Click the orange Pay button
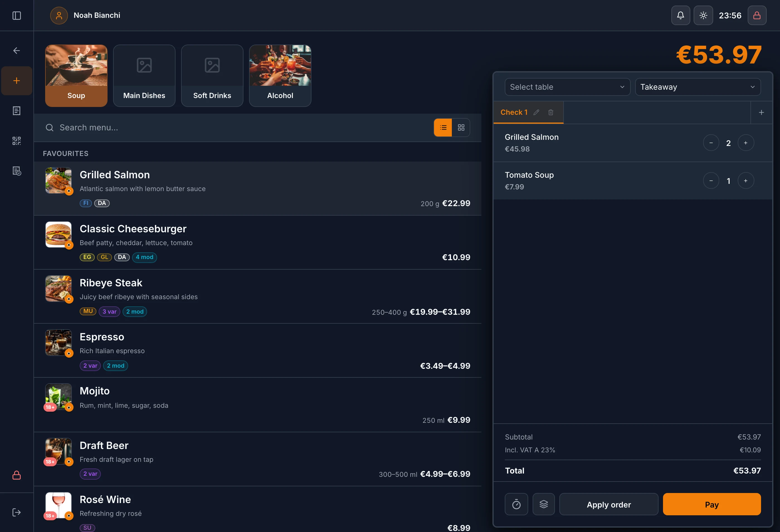Viewport: 780px width, 532px height. [711, 504]
